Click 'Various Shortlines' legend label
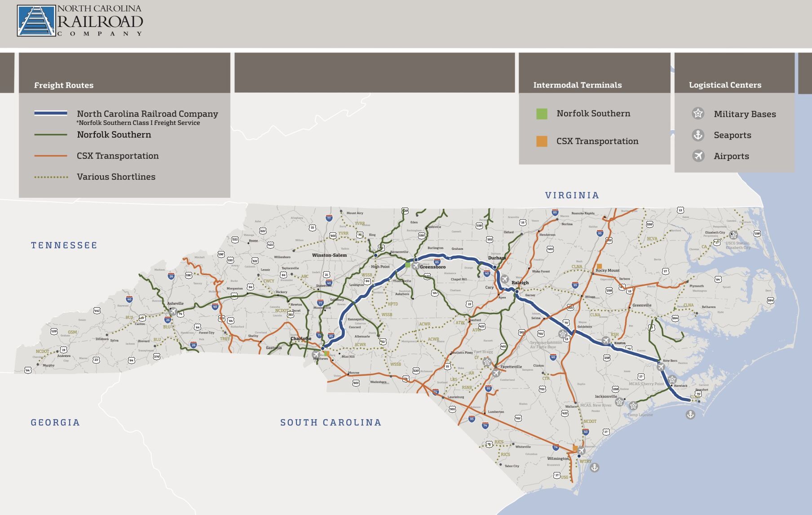812x515 pixels. [116, 177]
